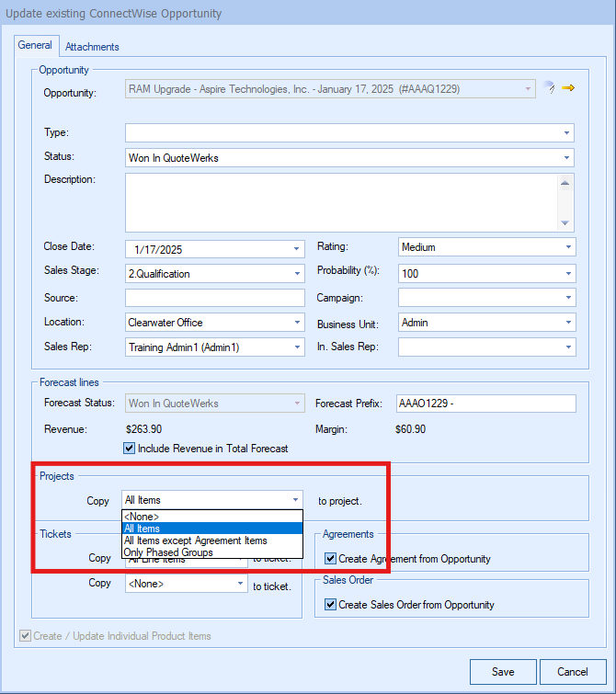Click the Description scrollbar down arrow
This screenshot has width=616, height=694.
tap(566, 223)
